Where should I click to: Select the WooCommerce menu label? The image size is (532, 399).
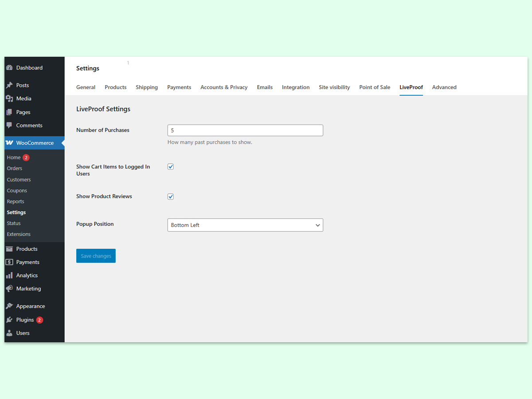35,143
